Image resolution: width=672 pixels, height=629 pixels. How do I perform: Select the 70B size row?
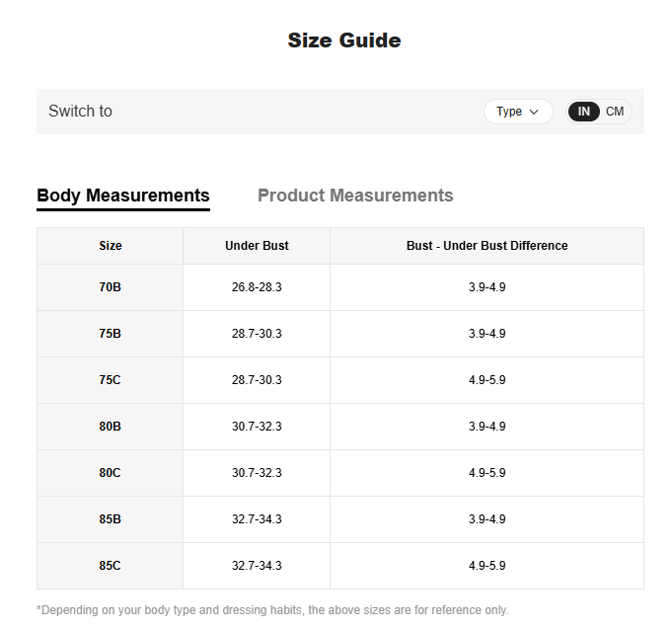click(x=340, y=287)
